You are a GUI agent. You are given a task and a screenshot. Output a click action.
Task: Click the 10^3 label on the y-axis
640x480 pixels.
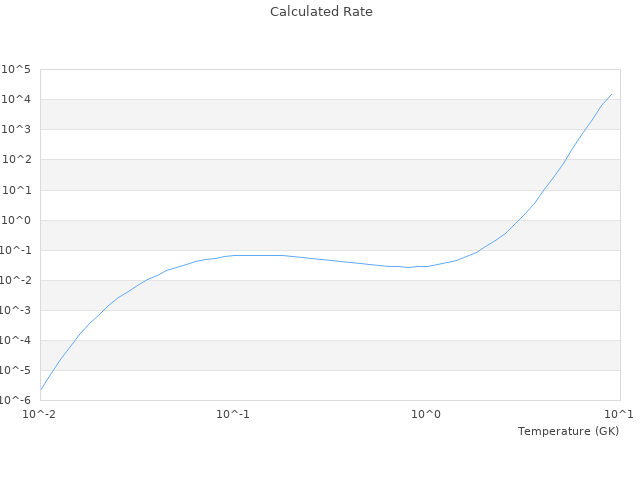coord(16,129)
